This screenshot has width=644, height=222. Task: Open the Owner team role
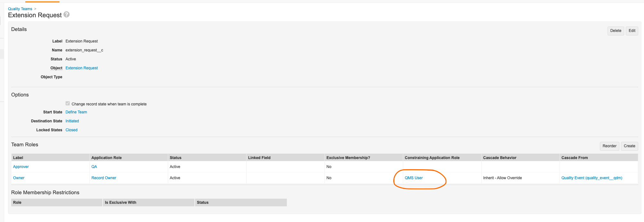point(19,178)
